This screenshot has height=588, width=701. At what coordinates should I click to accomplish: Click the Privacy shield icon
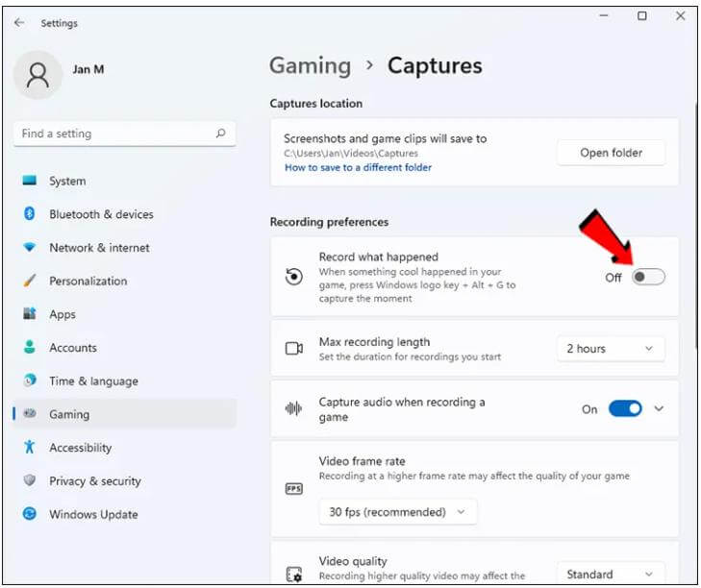coord(30,480)
